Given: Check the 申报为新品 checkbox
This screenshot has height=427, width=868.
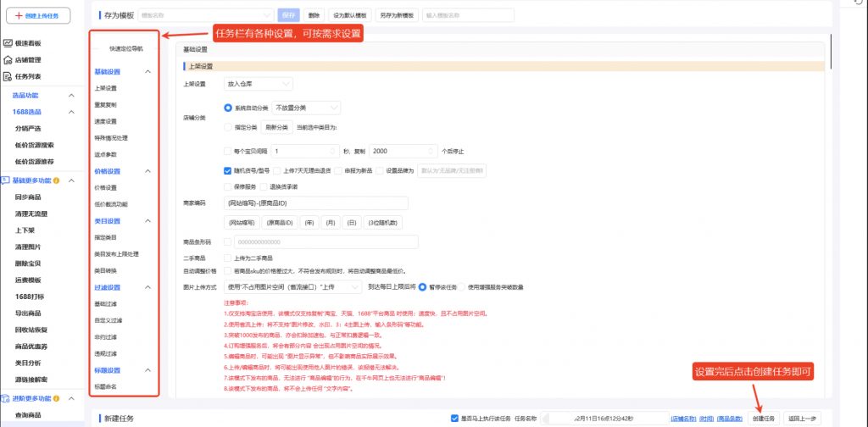Looking at the screenshot, I should 337,171.
